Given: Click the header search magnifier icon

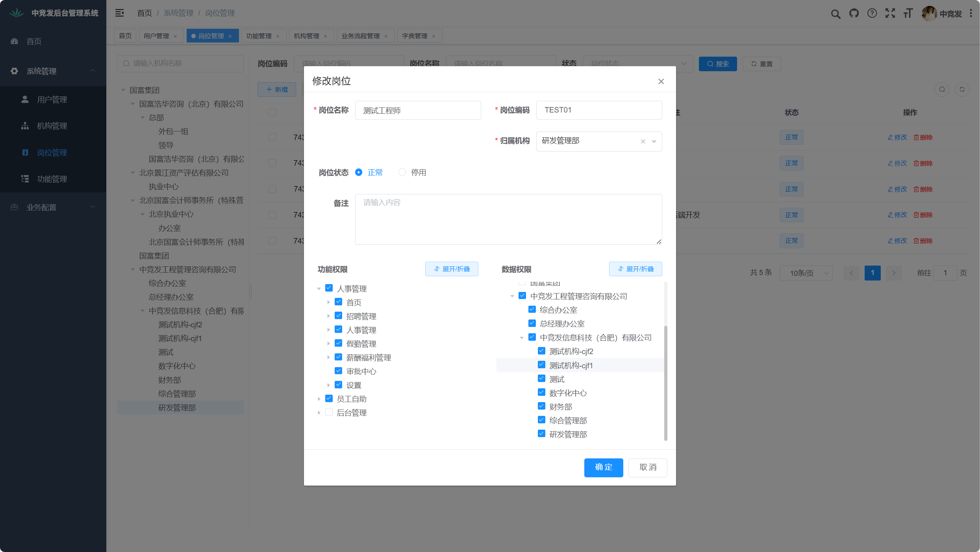Looking at the screenshot, I should (x=836, y=14).
